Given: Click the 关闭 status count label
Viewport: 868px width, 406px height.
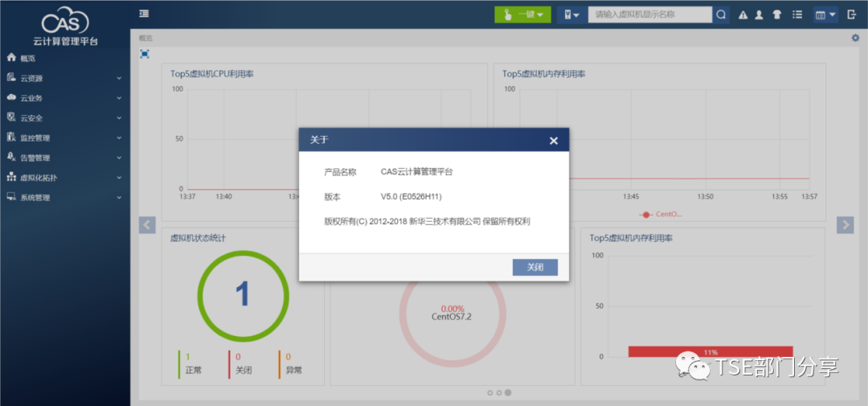Looking at the screenshot, I should coord(244,371).
